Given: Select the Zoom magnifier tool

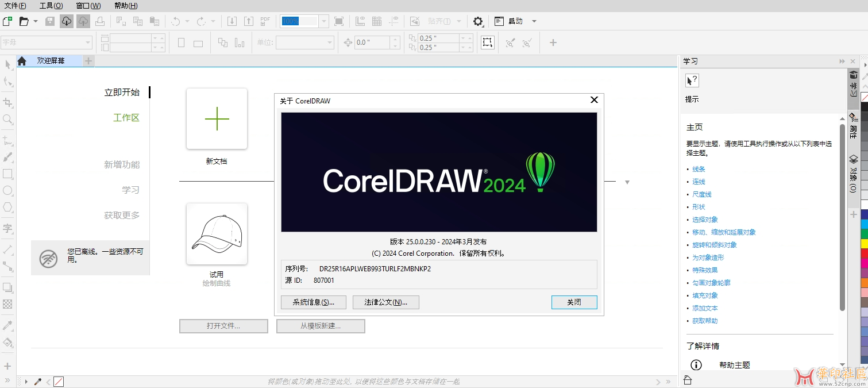Looking at the screenshot, I should coord(8,120).
